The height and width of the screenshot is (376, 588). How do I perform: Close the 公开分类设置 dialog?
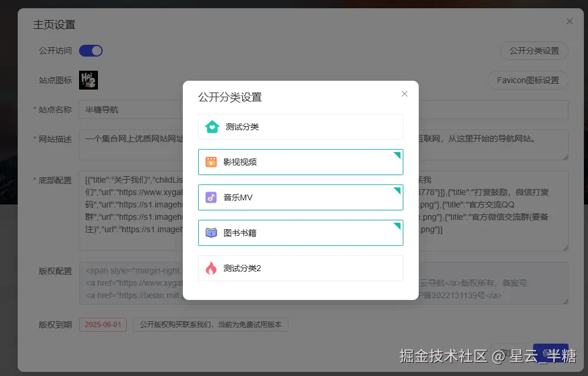coord(404,94)
